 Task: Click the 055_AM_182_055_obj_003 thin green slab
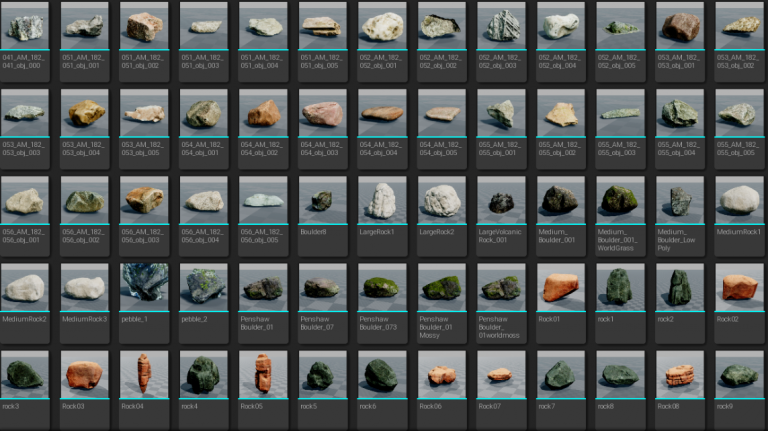620,113
